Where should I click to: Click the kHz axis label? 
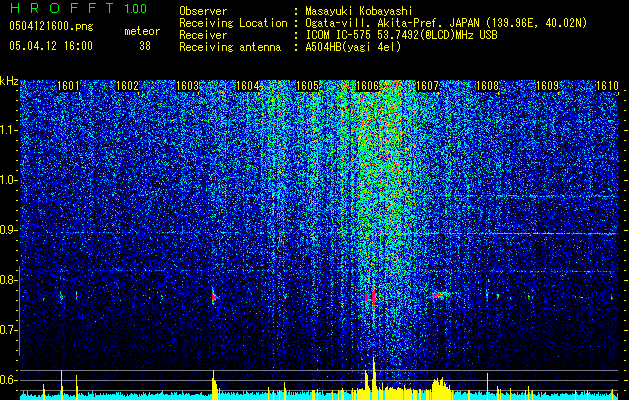(9, 81)
